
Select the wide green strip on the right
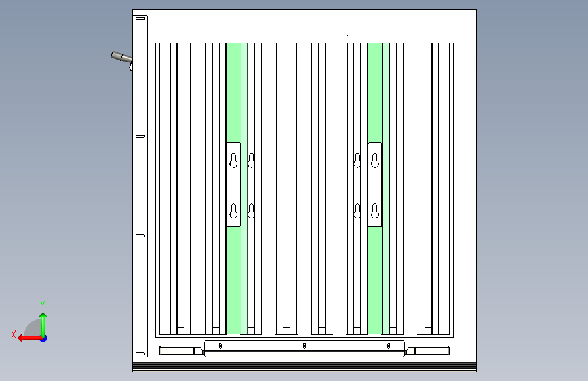[374, 93]
